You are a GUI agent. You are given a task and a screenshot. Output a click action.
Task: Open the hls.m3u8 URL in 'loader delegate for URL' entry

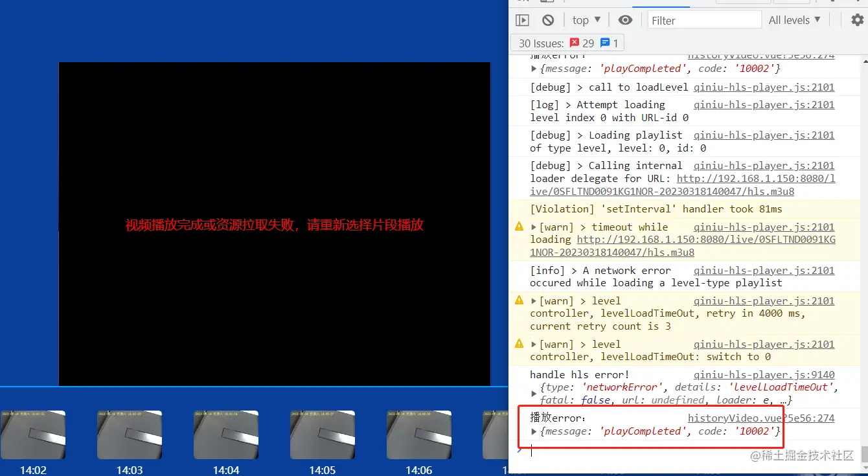click(x=683, y=185)
